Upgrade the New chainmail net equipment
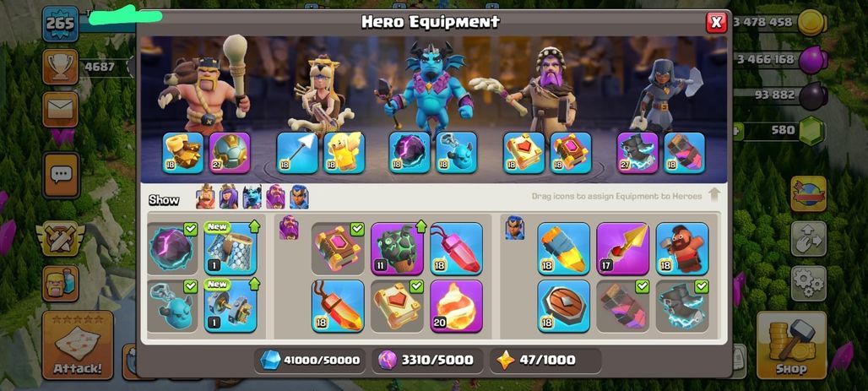Viewport: 868px width, 391px height. 231,248
